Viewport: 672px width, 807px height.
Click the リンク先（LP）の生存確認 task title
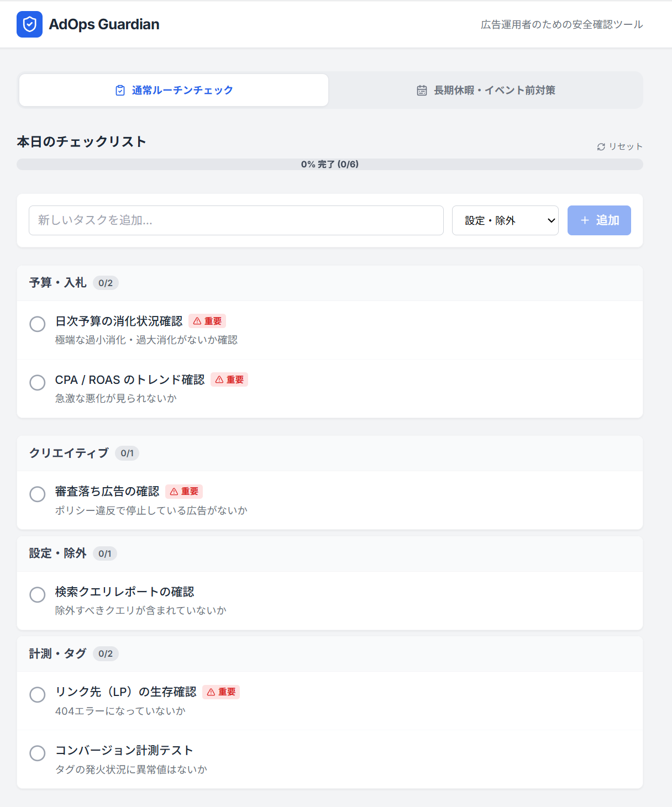click(x=126, y=692)
